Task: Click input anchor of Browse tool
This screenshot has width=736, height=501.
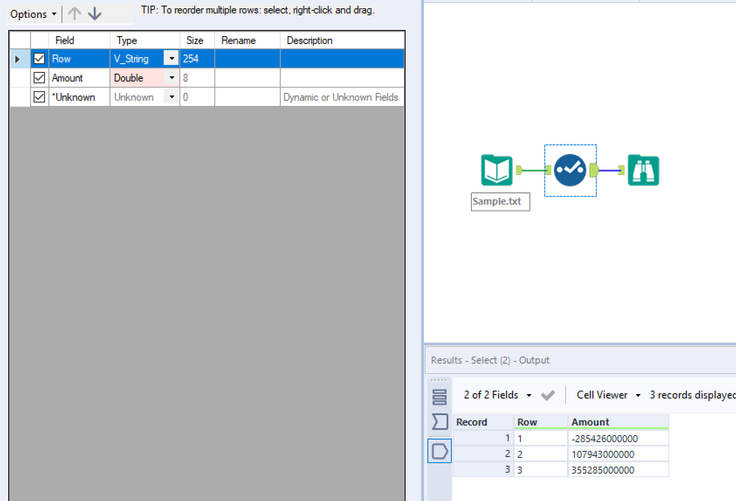Action: point(621,170)
